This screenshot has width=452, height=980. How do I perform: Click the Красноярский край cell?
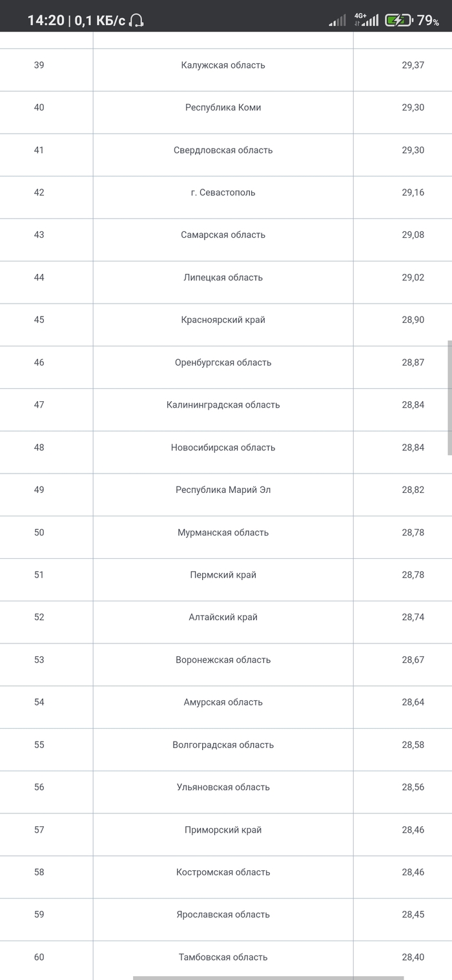(x=223, y=320)
